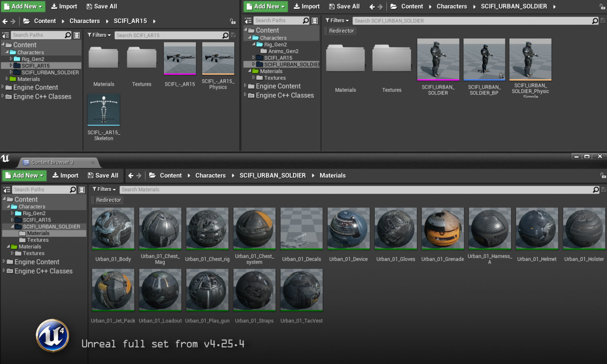Click magnifier in the Search SCIFI_AR15 field
The height and width of the screenshot is (364, 607).
225,35
